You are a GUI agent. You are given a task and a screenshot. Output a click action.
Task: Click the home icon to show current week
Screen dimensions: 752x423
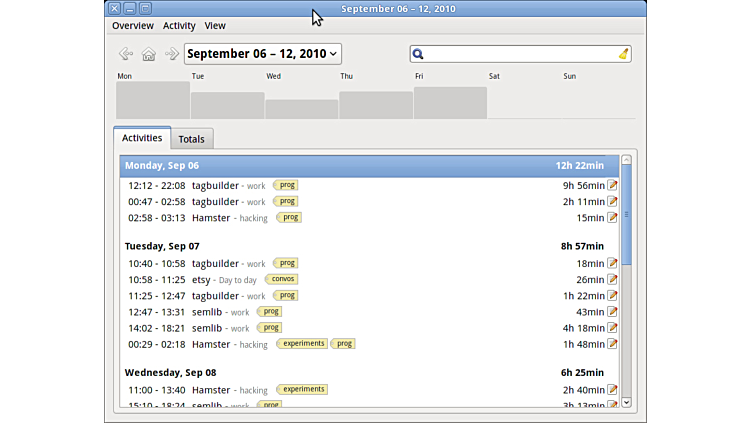[148, 54]
